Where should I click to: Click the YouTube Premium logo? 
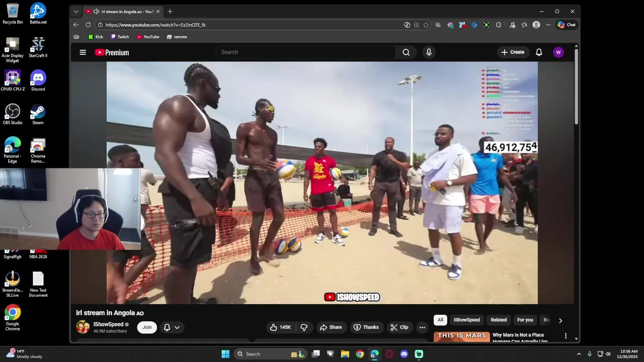pyautogui.click(x=112, y=52)
